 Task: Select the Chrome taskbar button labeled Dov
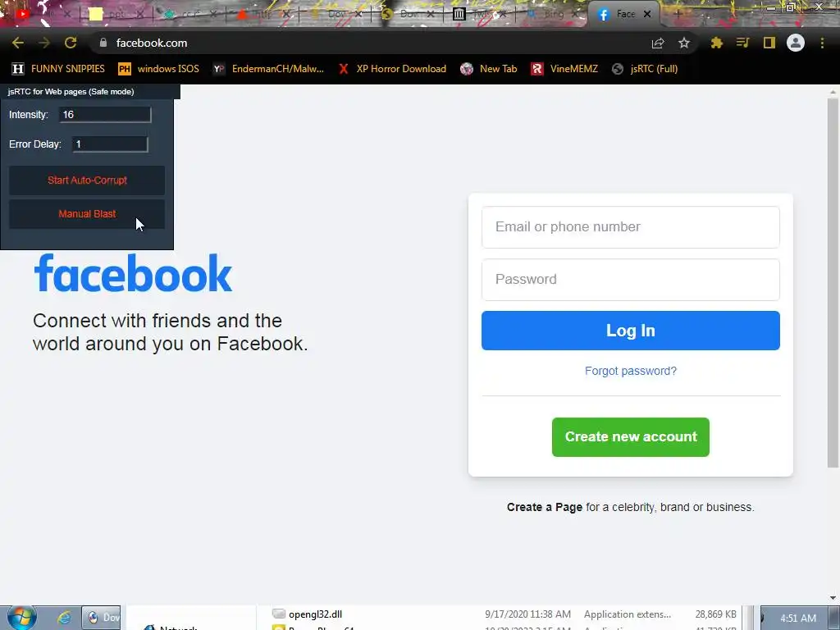click(x=101, y=618)
